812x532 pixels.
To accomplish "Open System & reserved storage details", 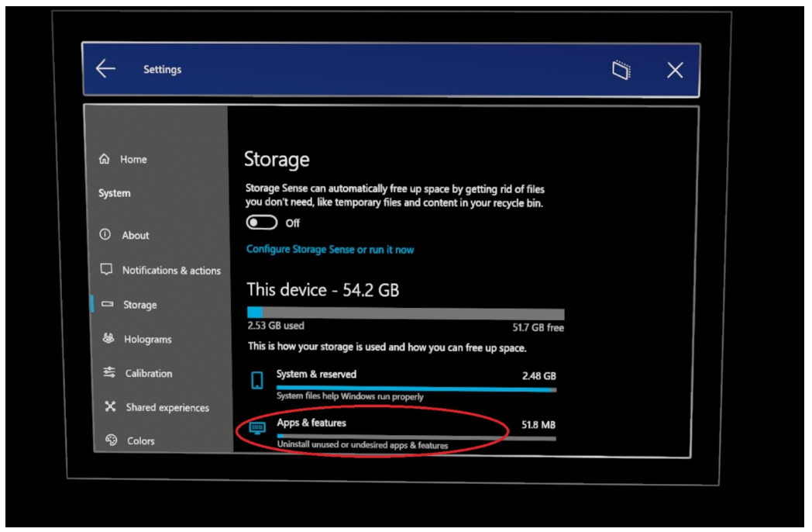I will coord(403,385).
